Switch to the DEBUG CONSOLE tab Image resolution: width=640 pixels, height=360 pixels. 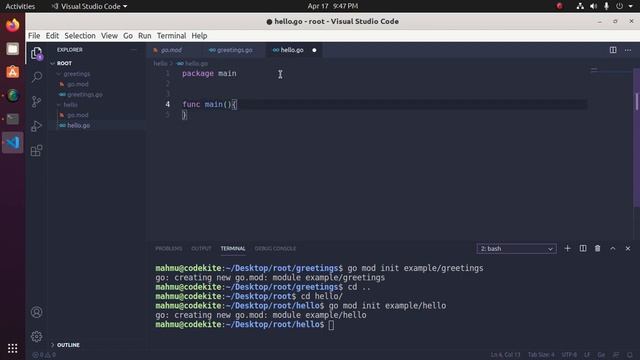275,249
